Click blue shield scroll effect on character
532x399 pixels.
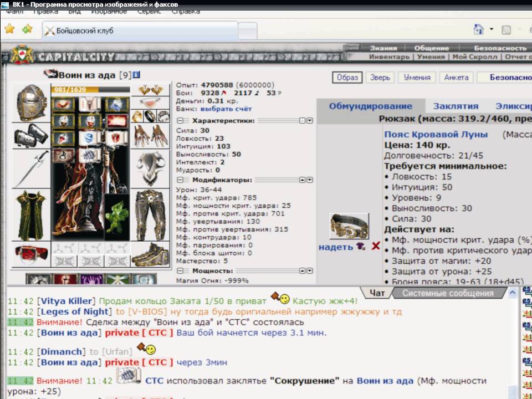(90, 138)
